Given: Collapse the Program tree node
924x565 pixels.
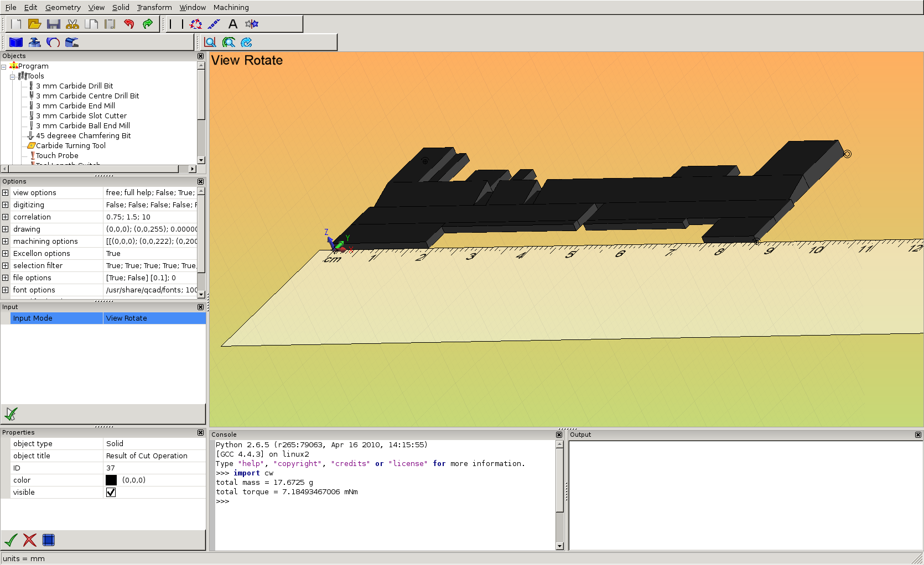Looking at the screenshot, I should click(4, 66).
